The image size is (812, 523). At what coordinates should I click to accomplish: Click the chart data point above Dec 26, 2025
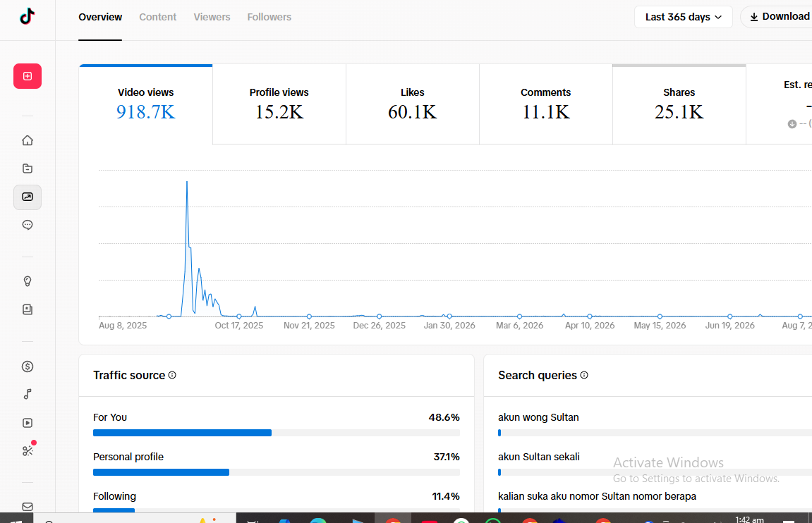[x=379, y=316]
